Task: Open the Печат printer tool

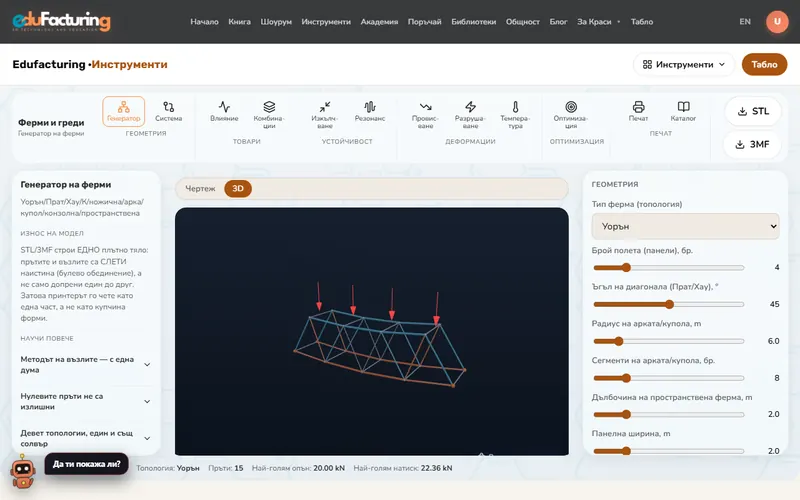Action: [638, 111]
